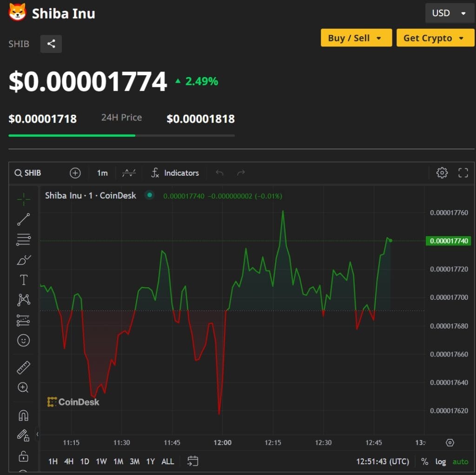This screenshot has width=476, height=475.
Task: Click the 24H low value $0.00001718
Action: (x=42, y=119)
